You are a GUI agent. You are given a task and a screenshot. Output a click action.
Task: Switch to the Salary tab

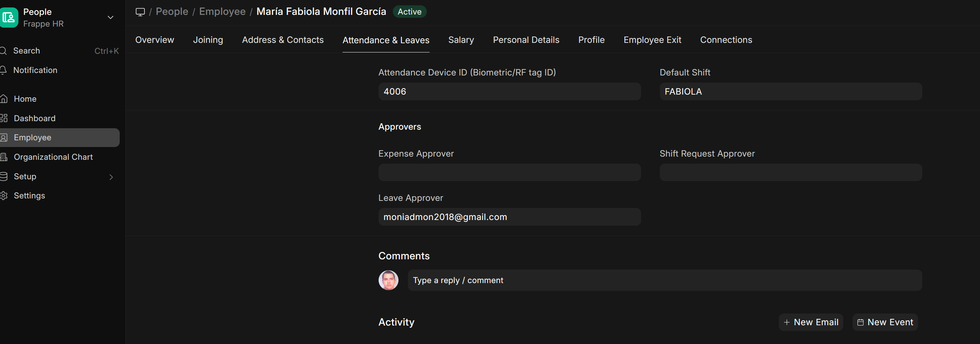pos(461,40)
